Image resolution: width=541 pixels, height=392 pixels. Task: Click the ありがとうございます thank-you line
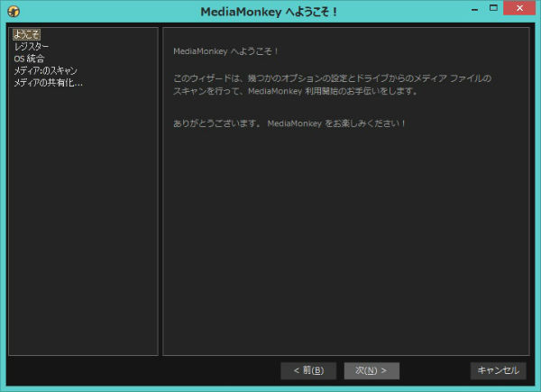(289, 123)
